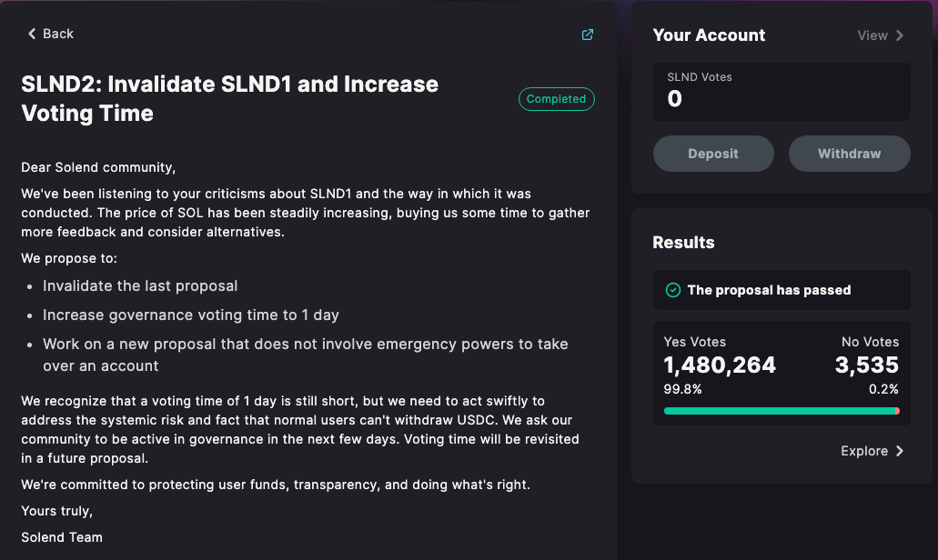Click the green checkmark passed icon
Image resolution: width=938 pixels, height=560 pixels.
click(673, 290)
